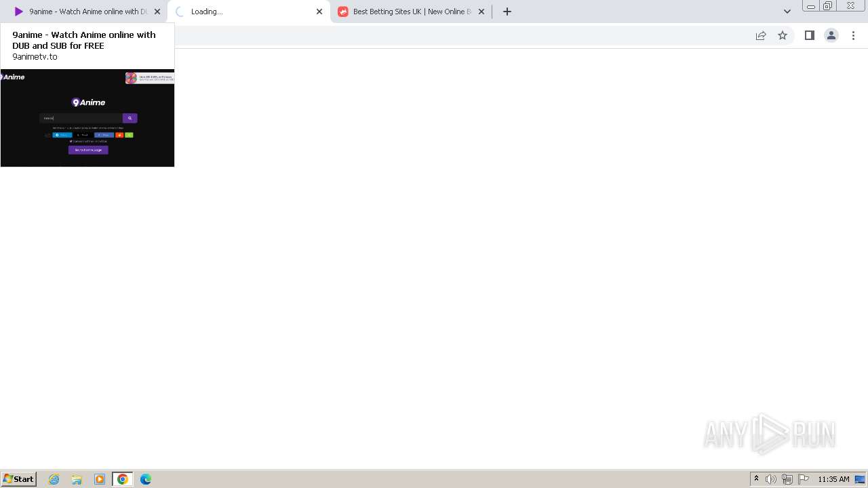Open network status tray icon
Viewport: 868px width, 488px height.
[x=787, y=479]
